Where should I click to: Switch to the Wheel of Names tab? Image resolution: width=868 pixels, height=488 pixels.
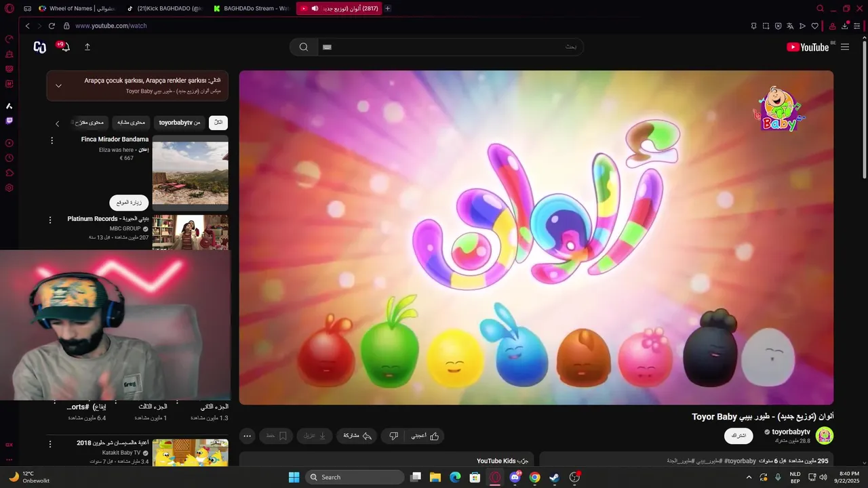point(77,9)
